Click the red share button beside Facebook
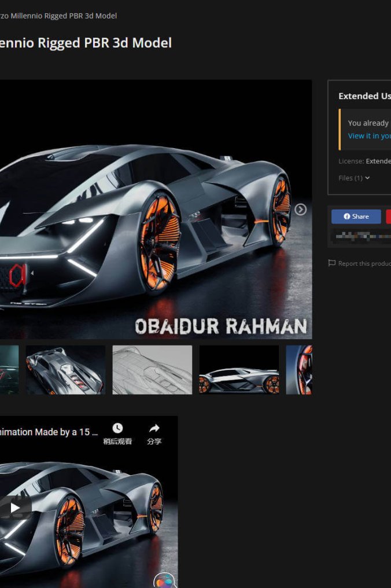The height and width of the screenshot is (588, 391). pyautogui.click(x=388, y=216)
